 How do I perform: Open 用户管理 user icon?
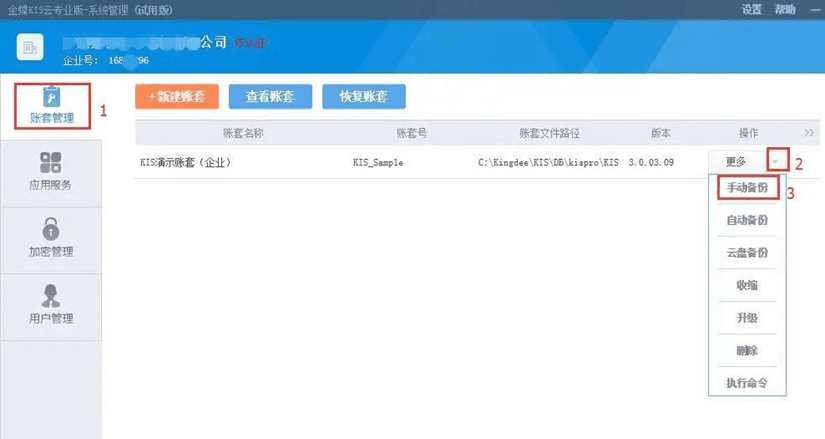pos(51,296)
